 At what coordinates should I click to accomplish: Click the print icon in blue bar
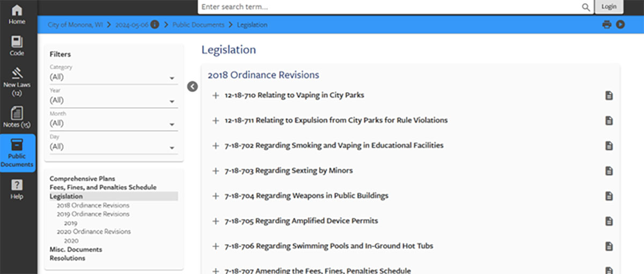[x=606, y=25]
